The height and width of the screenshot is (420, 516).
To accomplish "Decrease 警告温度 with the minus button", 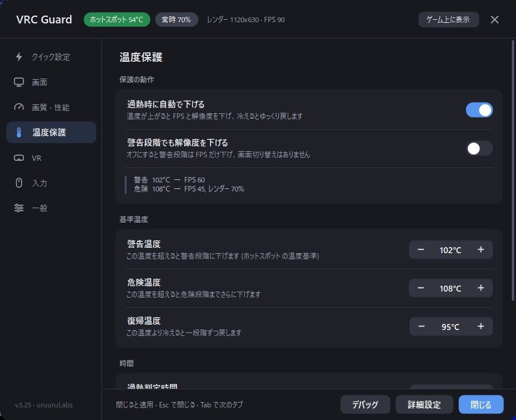I will (x=421, y=250).
